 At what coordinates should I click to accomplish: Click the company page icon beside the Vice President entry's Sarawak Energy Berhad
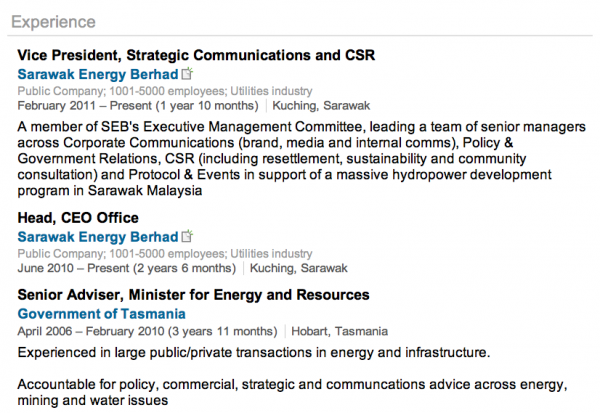187,73
